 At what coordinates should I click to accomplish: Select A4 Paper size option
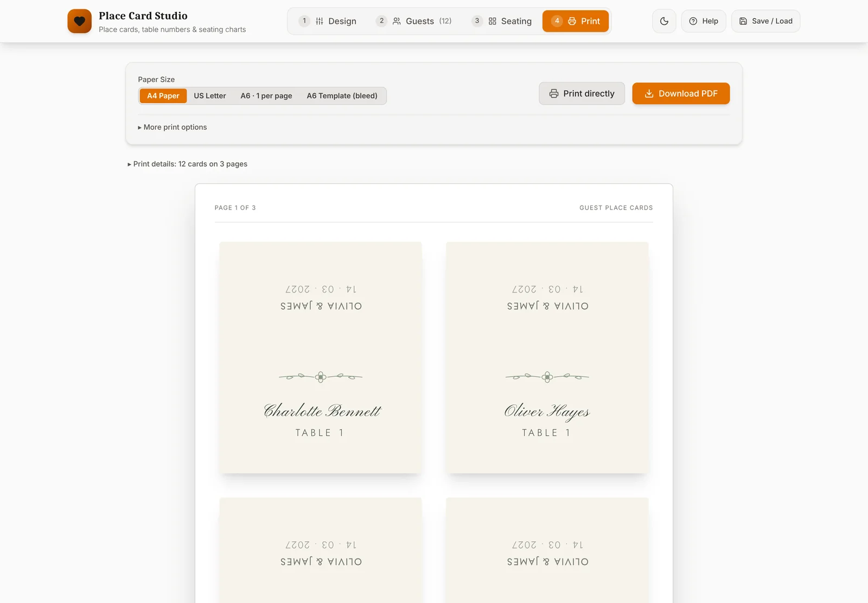[x=163, y=96]
